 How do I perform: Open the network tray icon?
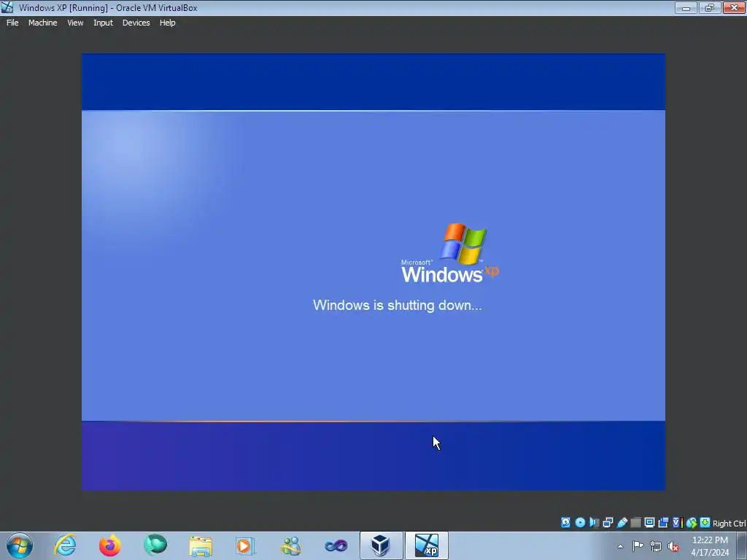click(x=656, y=546)
